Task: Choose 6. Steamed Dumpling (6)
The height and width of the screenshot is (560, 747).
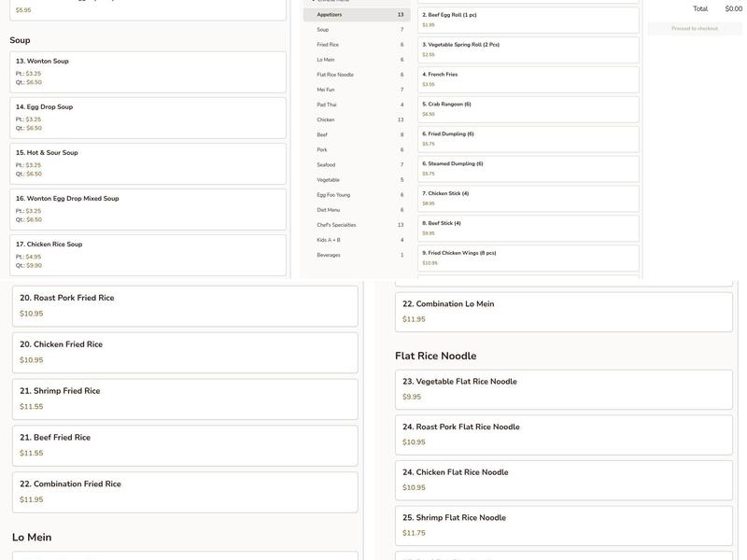Action: [x=529, y=168]
